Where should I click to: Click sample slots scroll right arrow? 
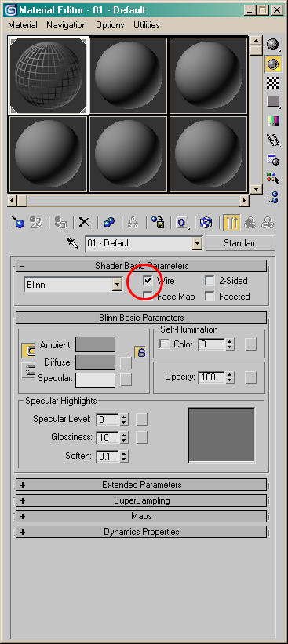(x=244, y=201)
